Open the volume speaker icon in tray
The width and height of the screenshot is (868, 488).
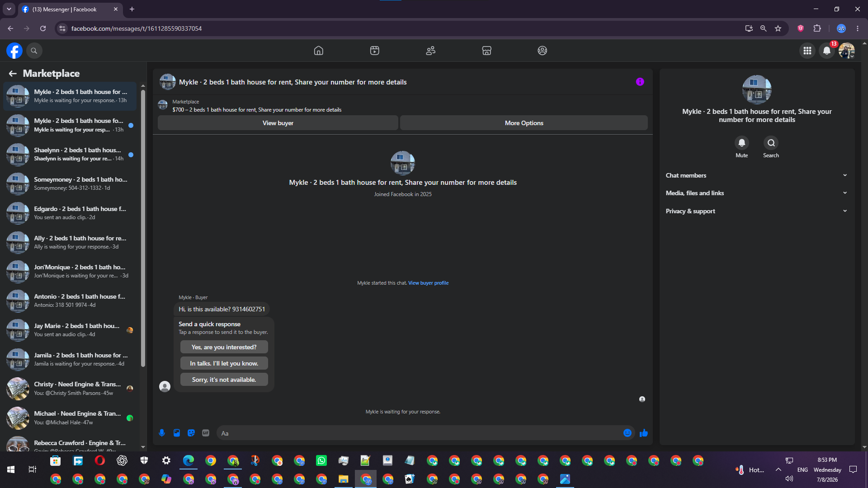click(x=789, y=479)
